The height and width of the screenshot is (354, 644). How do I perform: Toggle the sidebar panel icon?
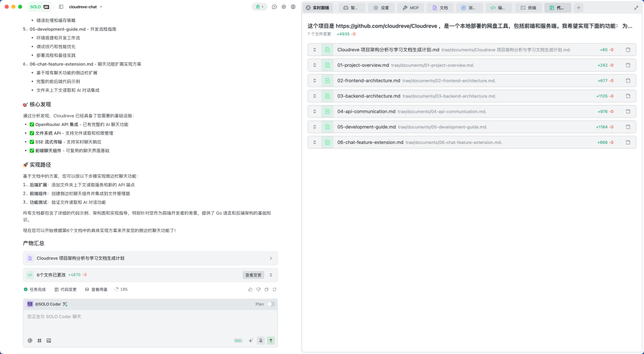[61, 7]
